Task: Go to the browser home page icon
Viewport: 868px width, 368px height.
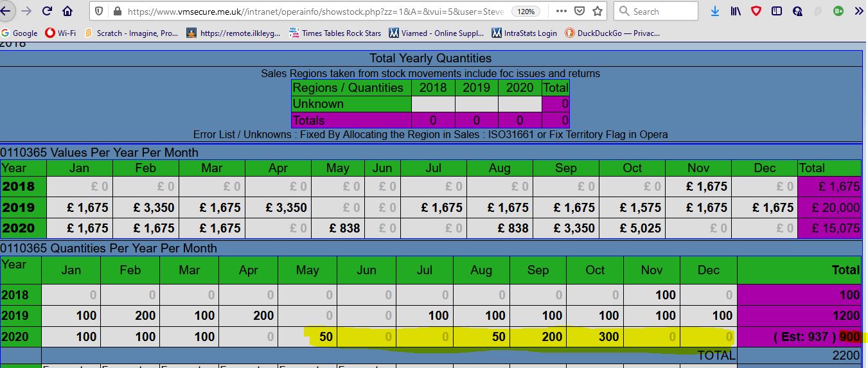Action: click(67, 11)
